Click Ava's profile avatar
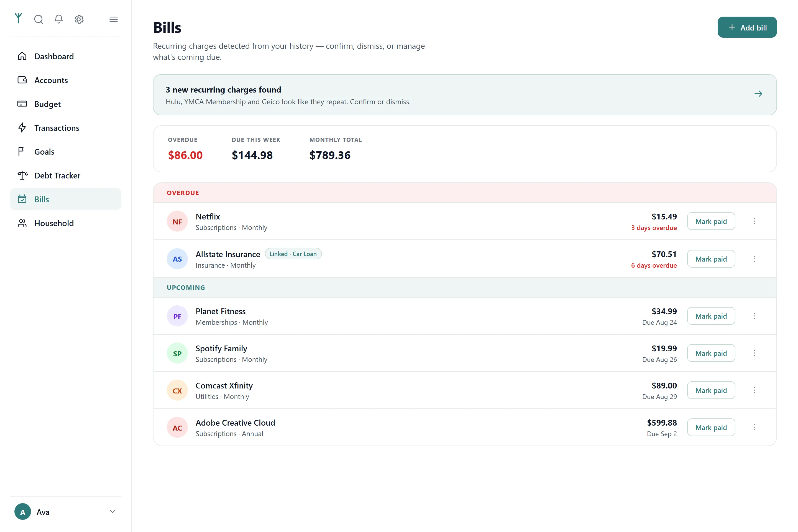The width and height of the screenshot is (798, 532). click(23, 512)
